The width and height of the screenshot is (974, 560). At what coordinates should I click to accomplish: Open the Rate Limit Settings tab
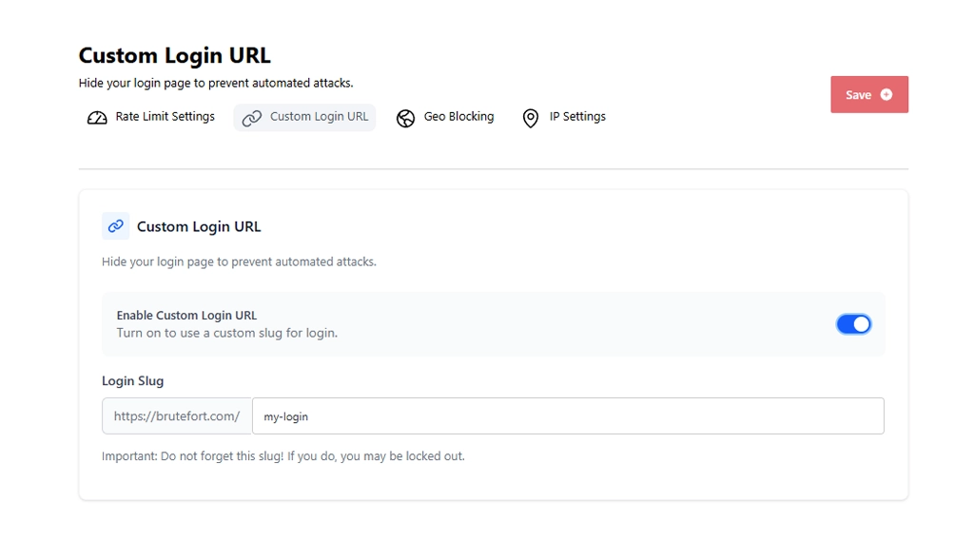151,117
